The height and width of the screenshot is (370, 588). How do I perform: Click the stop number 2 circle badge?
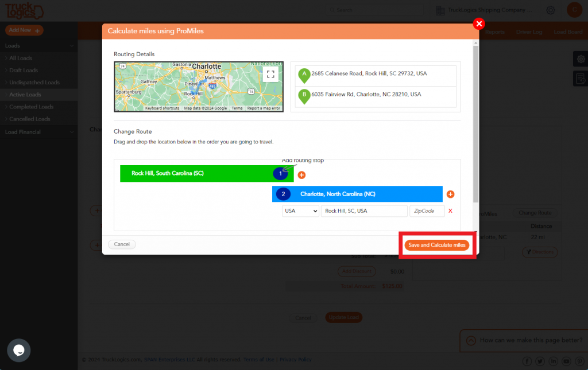pos(283,194)
